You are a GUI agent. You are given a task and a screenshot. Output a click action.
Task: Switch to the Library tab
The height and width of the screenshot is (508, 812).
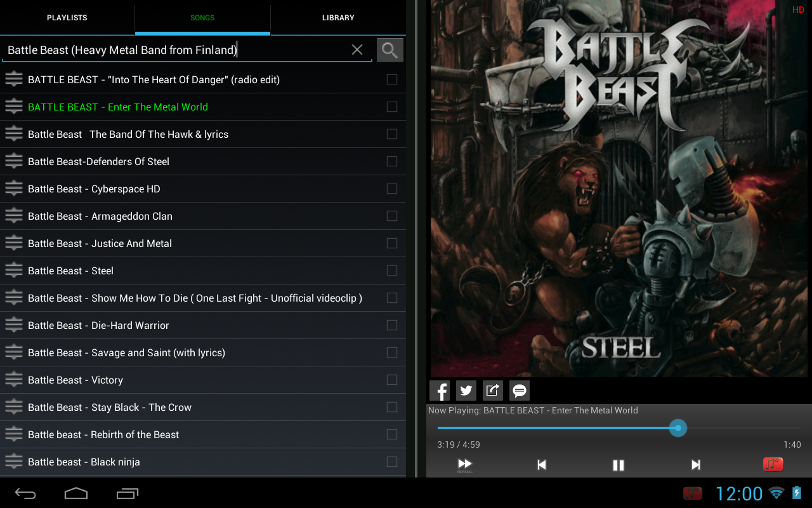(x=338, y=18)
